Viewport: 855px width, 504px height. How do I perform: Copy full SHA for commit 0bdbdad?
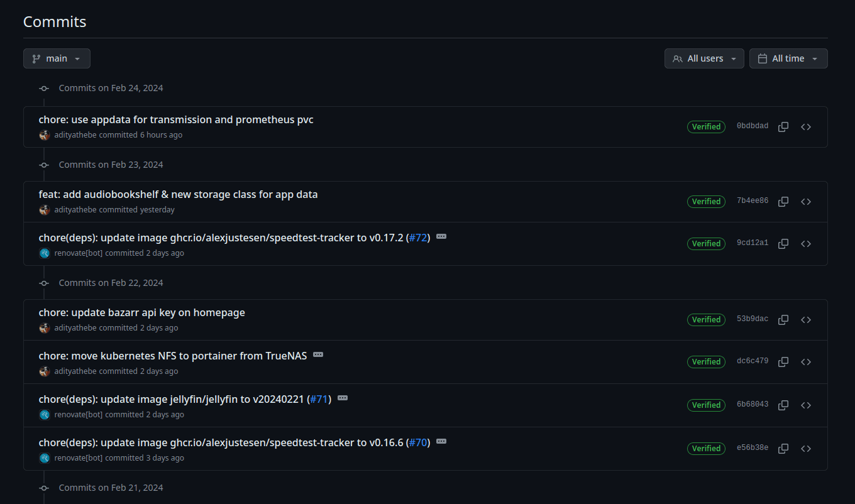click(783, 127)
